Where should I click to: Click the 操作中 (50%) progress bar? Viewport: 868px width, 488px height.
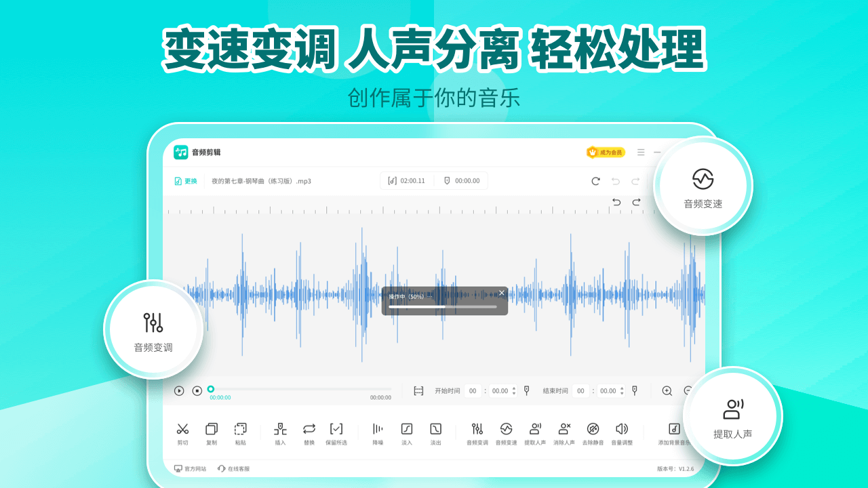[x=443, y=306]
